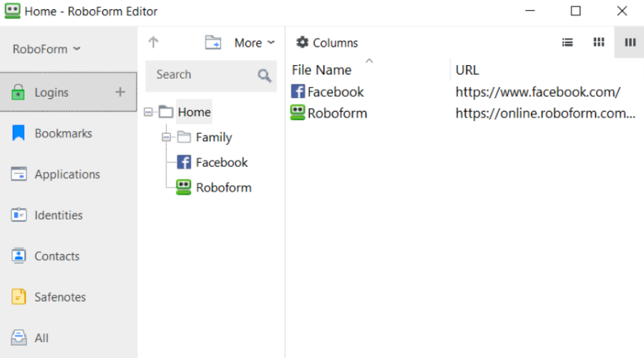
Task: Click the green Logins padlock icon
Action: click(18, 92)
